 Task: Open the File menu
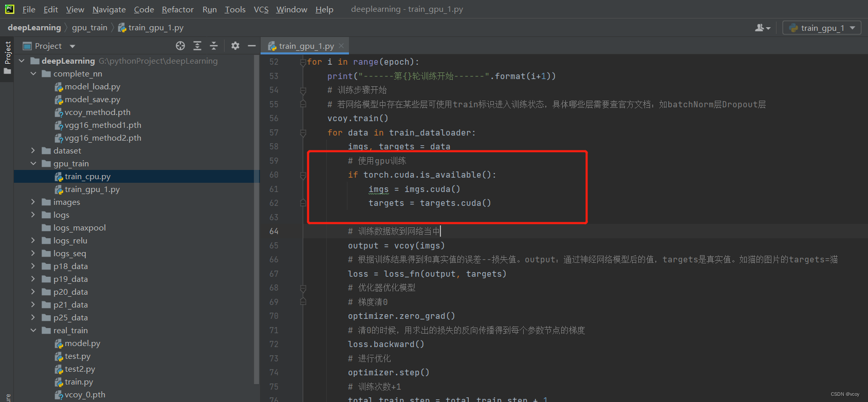tap(29, 9)
